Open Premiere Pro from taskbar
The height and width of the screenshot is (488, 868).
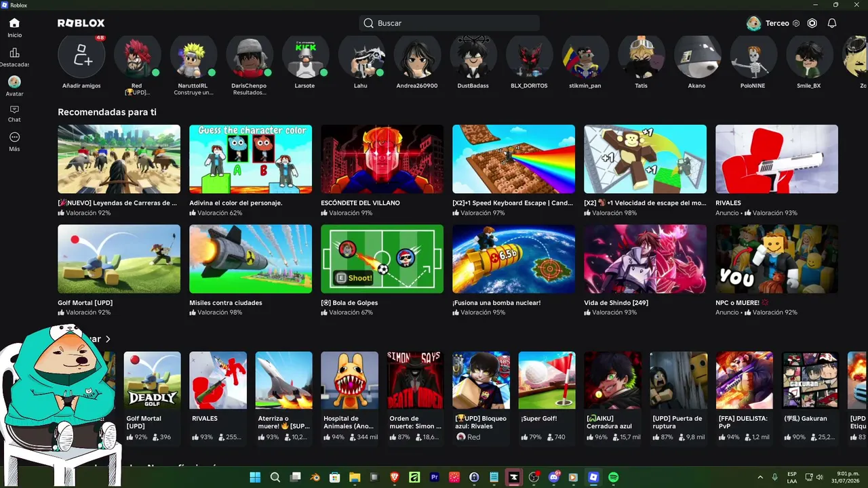point(435,477)
